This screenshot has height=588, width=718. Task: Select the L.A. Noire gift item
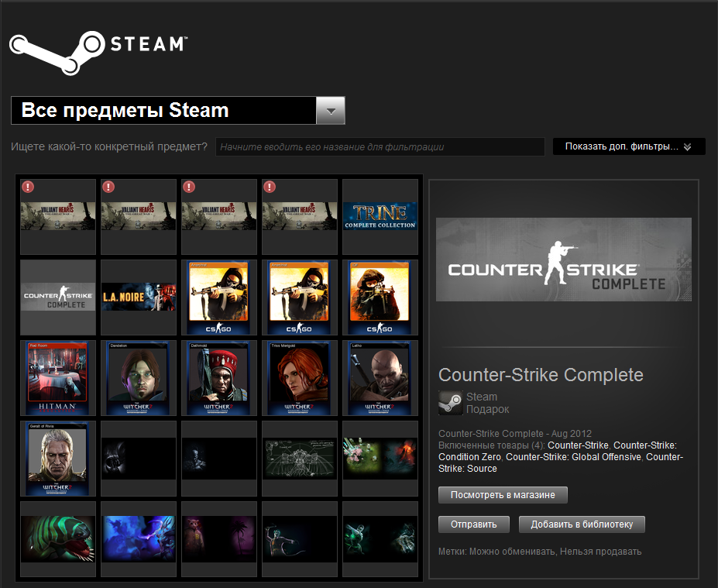[x=139, y=297]
